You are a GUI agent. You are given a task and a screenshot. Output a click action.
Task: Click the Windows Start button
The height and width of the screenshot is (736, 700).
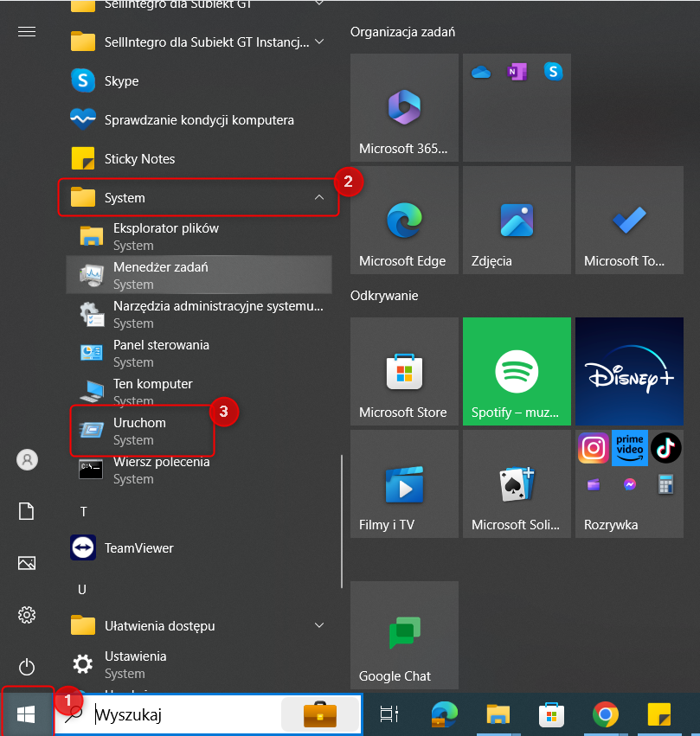click(x=26, y=714)
